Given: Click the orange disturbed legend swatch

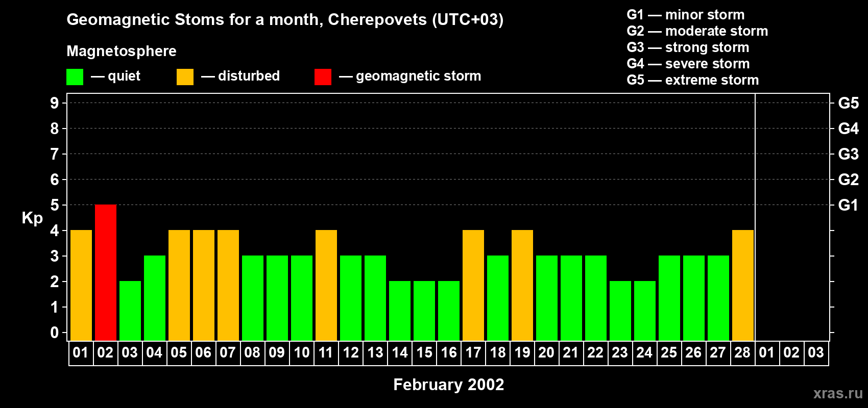Looking at the screenshot, I should pos(185,77).
